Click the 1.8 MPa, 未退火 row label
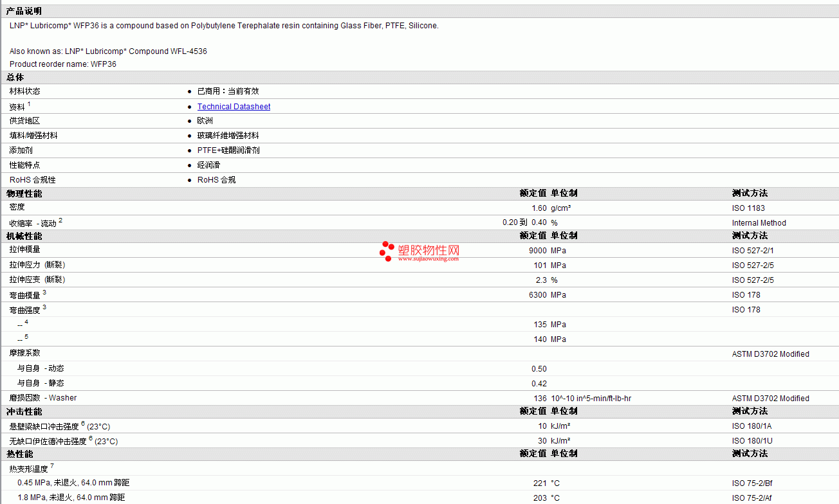839x504 pixels. [71, 498]
